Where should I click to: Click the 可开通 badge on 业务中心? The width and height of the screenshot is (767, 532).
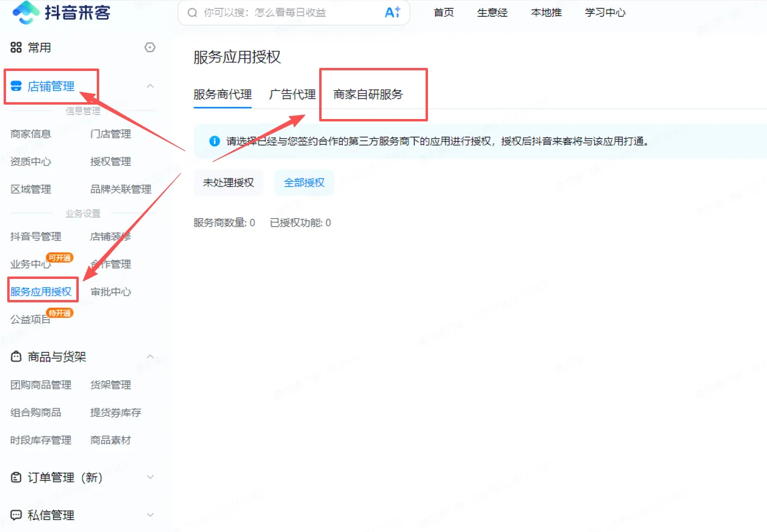point(60,258)
